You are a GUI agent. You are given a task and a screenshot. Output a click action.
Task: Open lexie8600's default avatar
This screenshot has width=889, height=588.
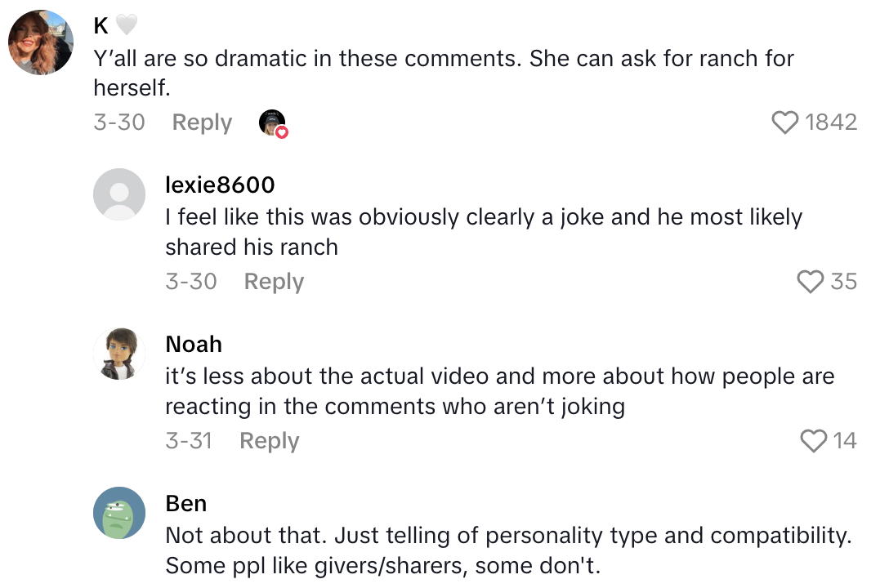coord(119,194)
